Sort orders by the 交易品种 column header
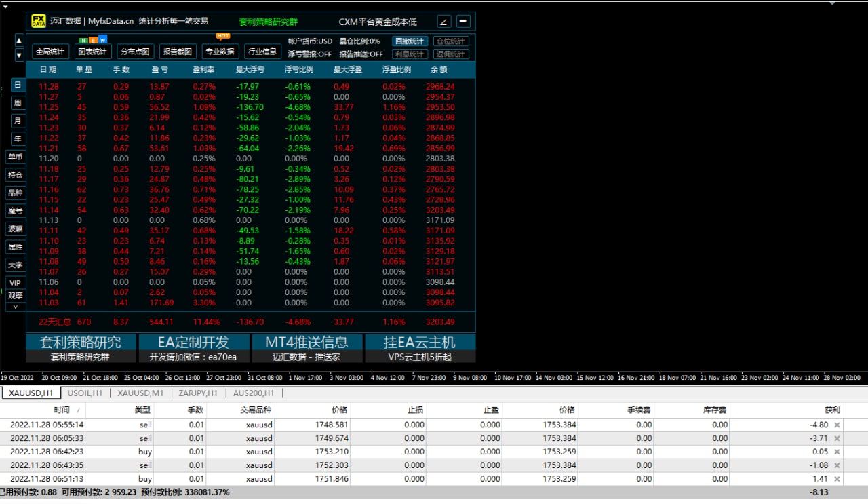Image resolution: width=868 pixels, height=504 pixels. pos(240,410)
